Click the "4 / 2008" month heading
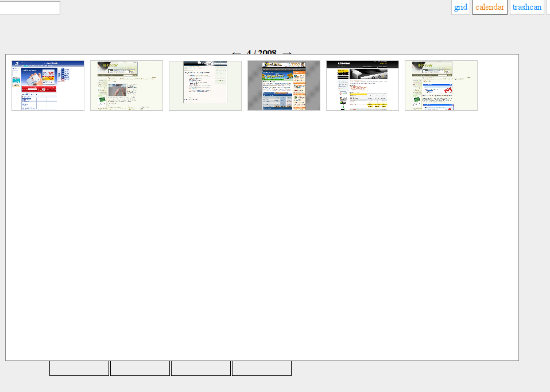550x392 pixels. click(x=261, y=52)
